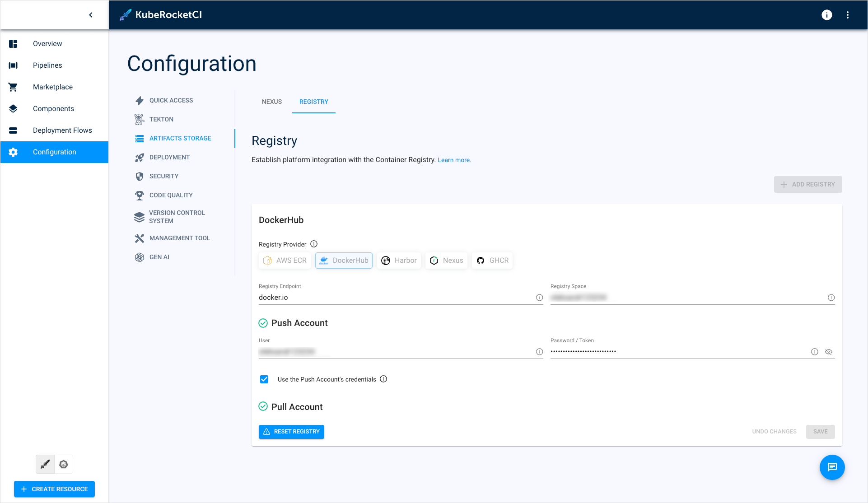Click the "Learn more" link
The width and height of the screenshot is (868, 503).
point(454,160)
